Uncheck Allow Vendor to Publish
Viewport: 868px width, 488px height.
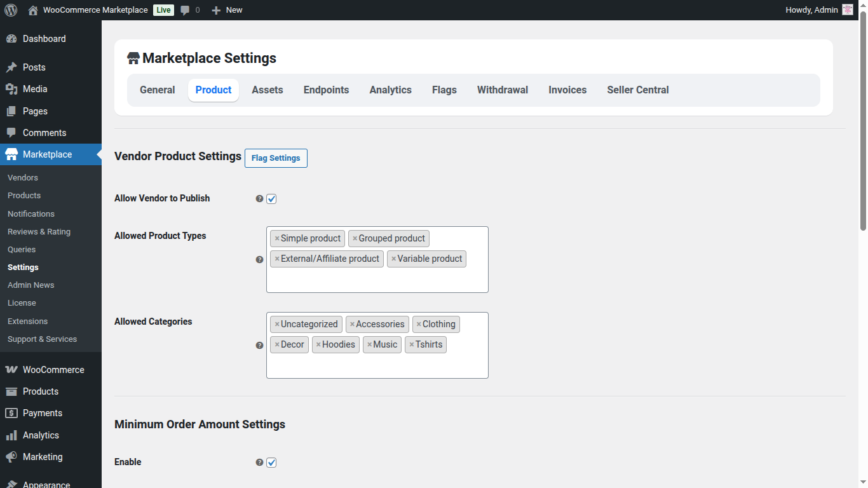pyautogui.click(x=271, y=198)
